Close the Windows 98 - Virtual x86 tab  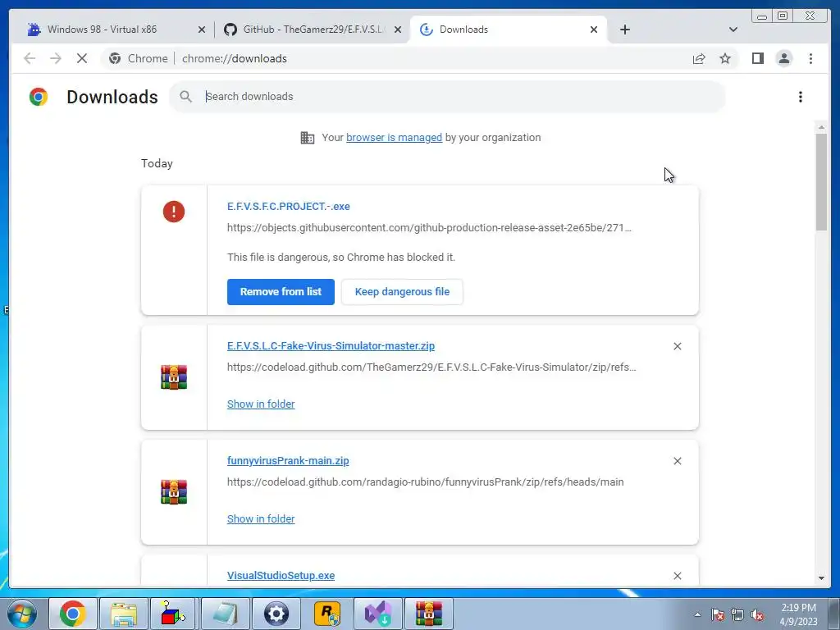(x=202, y=30)
